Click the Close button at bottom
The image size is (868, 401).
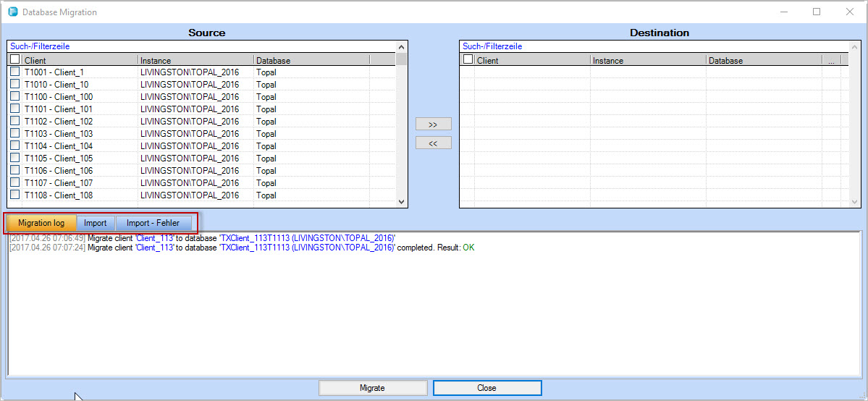(486, 388)
